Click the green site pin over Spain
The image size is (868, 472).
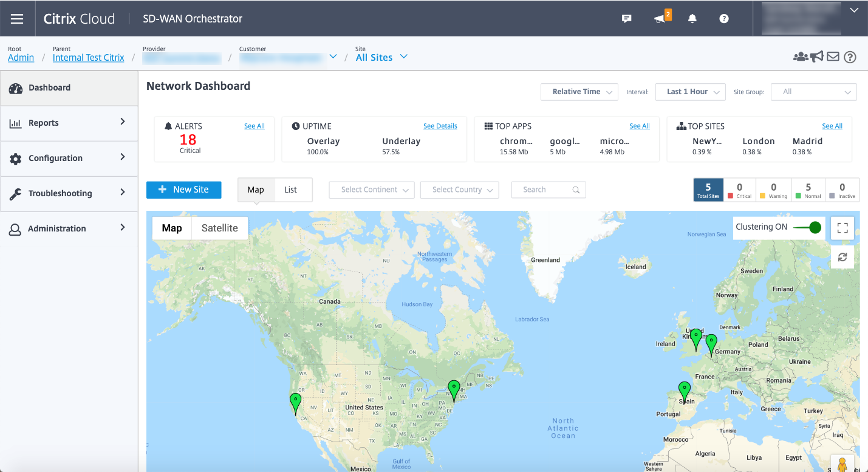685,392
